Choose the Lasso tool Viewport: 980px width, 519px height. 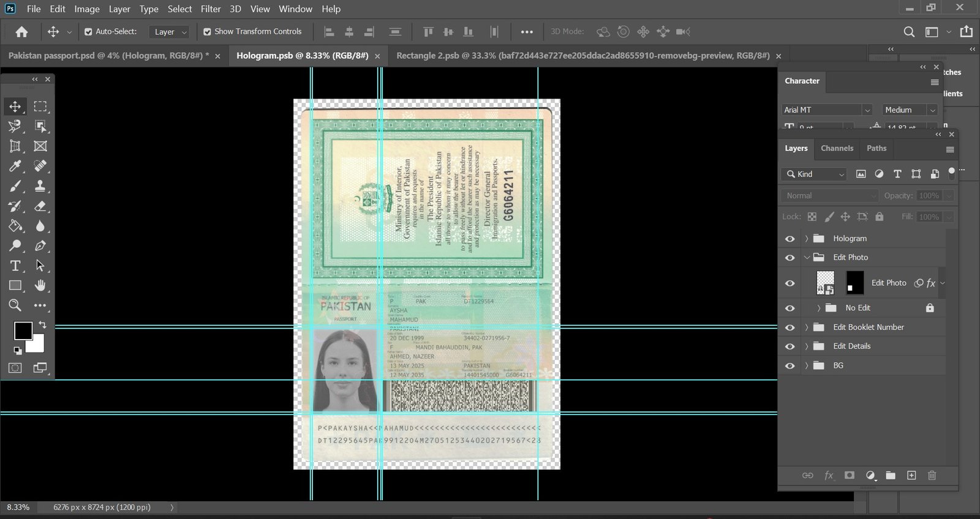(15, 126)
